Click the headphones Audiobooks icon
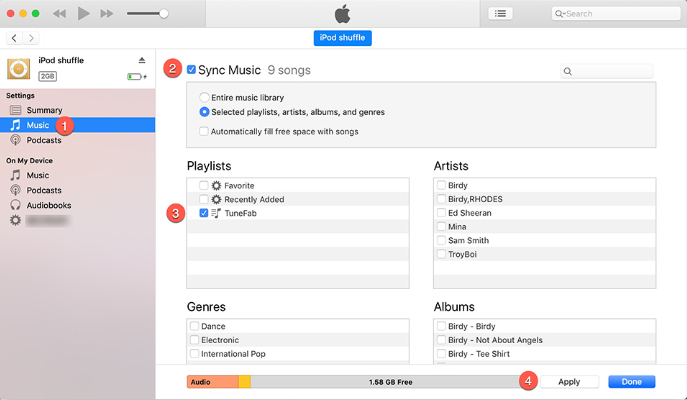687x400 pixels. click(15, 205)
